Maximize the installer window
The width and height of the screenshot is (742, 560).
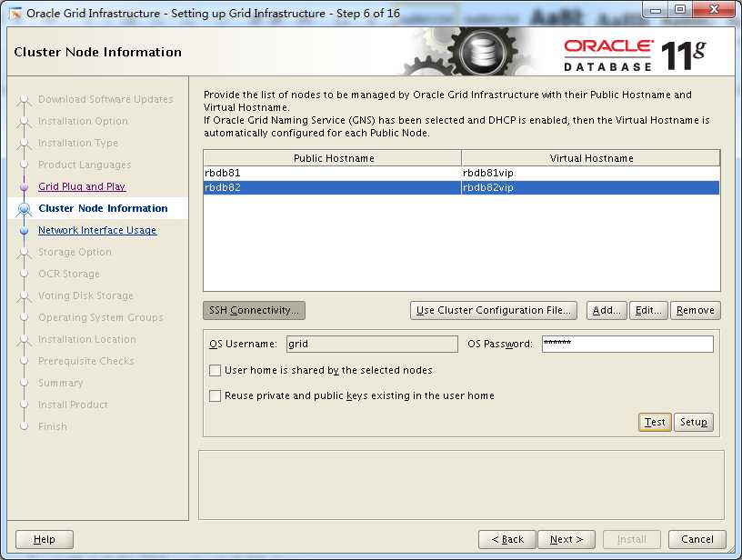click(x=680, y=10)
